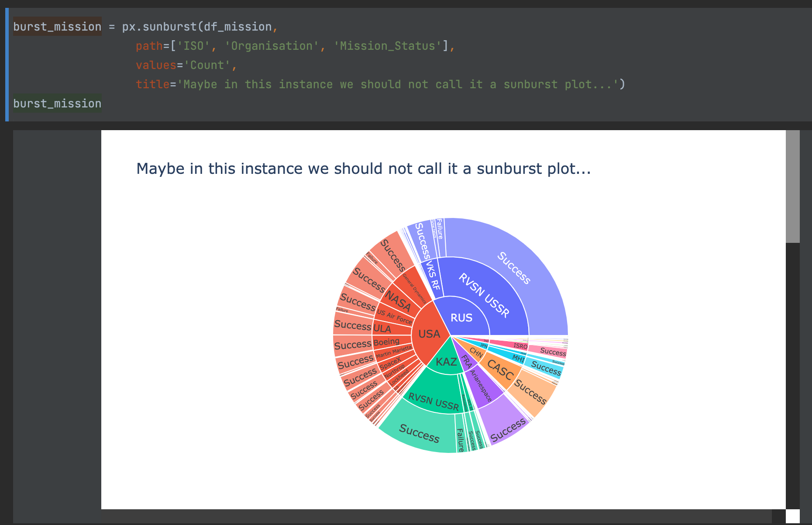Select the FRA sector in the sunburst
Image resolution: width=812 pixels, height=525 pixels.
pyautogui.click(x=466, y=361)
